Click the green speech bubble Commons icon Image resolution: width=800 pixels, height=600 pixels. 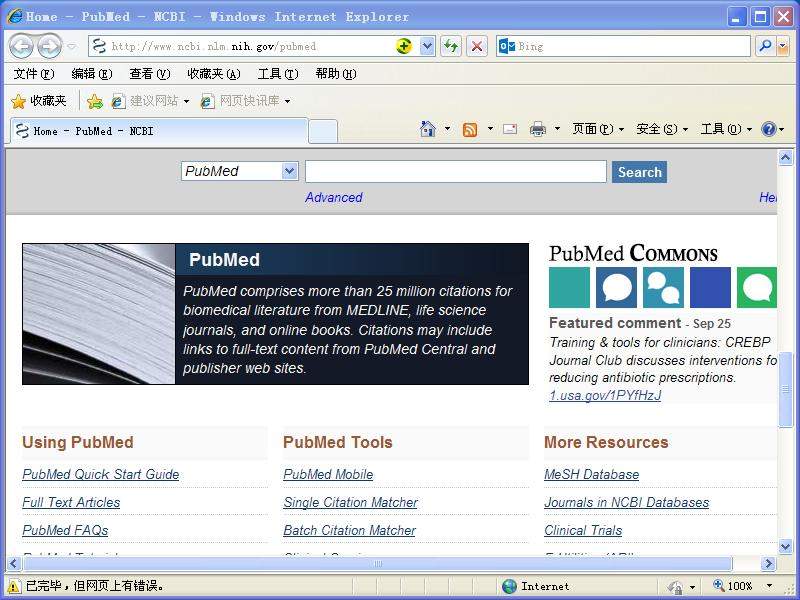click(757, 287)
